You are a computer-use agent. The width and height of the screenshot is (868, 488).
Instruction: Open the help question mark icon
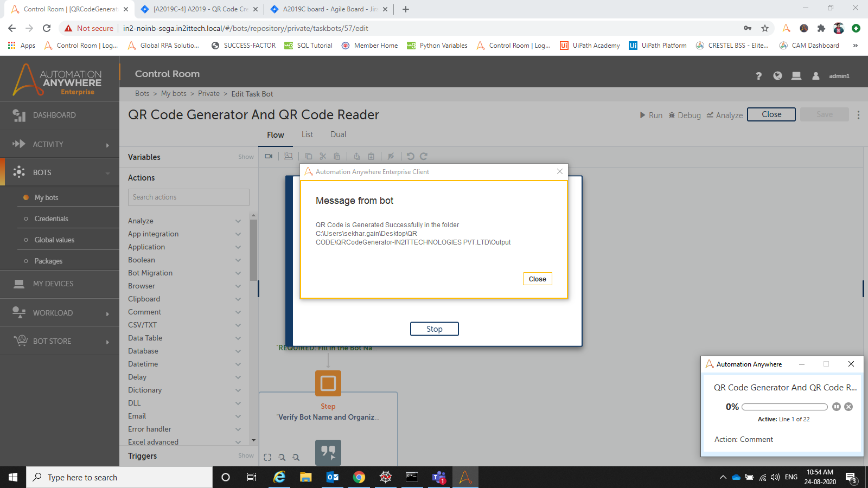[x=758, y=76]
